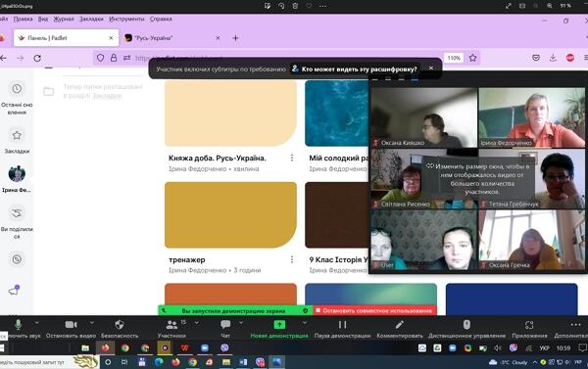Bookmark page with star icon in address bar
Image resolution: width=588 pixels, height=369 pixels.
click(x=472, y=58)
